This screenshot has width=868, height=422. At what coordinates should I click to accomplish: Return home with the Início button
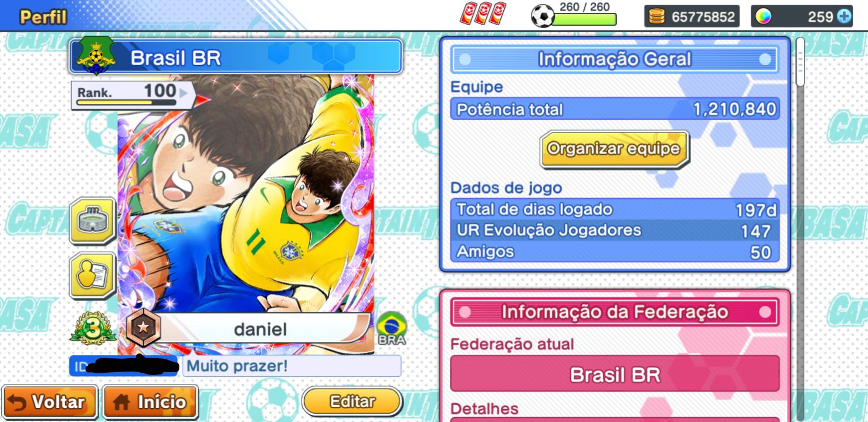coord(150,402)
